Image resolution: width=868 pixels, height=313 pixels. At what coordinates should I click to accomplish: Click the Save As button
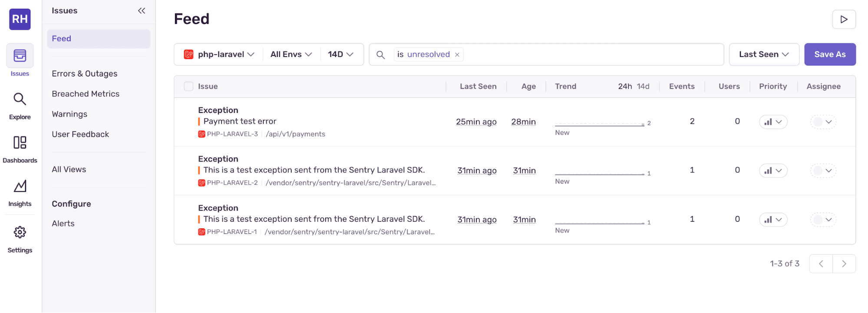830,54
